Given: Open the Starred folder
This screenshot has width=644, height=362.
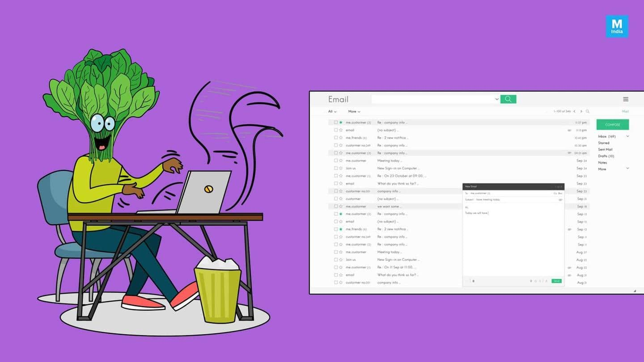Looking at the screenshot, I should (604, 143).
